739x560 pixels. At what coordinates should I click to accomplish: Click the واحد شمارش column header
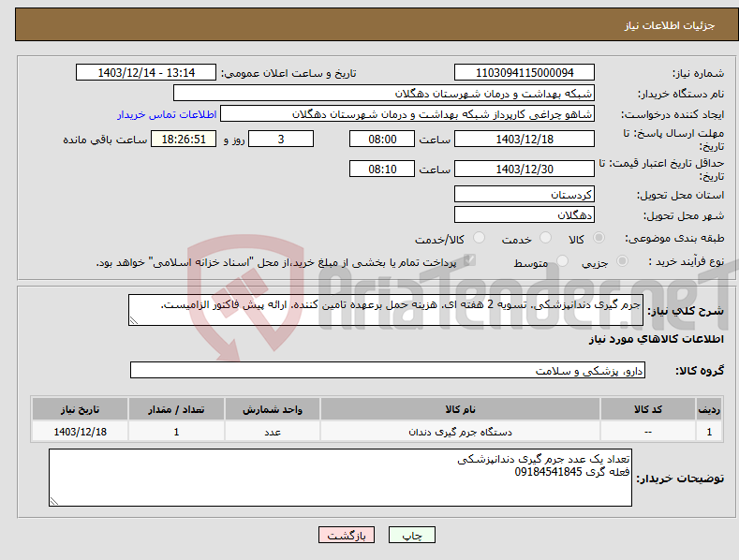[273, 409]
